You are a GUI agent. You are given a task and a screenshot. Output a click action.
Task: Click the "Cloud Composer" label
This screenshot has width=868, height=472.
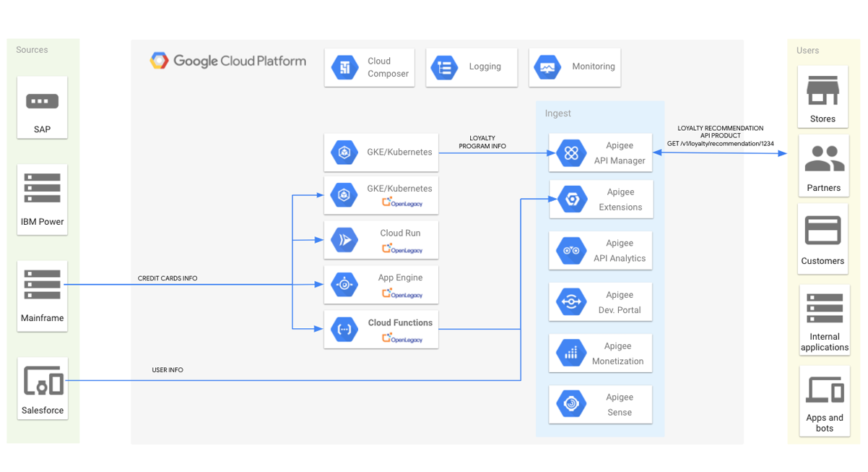tap(388, 67)
